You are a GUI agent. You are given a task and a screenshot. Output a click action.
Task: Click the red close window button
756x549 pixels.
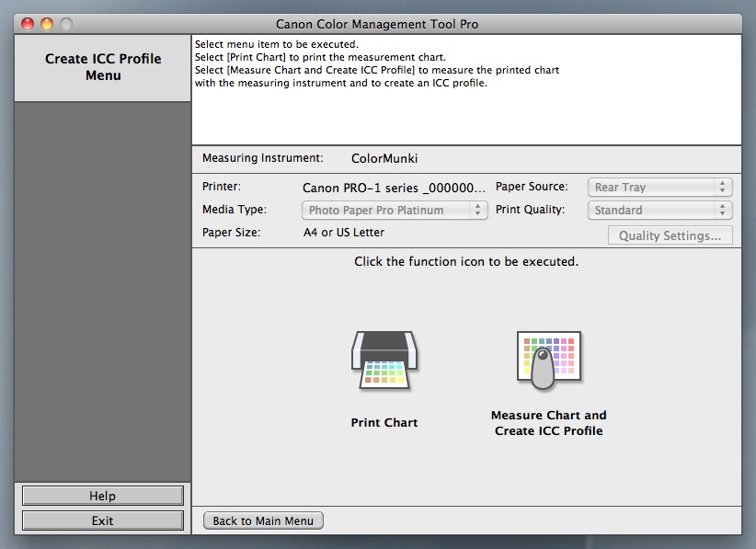pyautogui.click(x=27, y=24)
